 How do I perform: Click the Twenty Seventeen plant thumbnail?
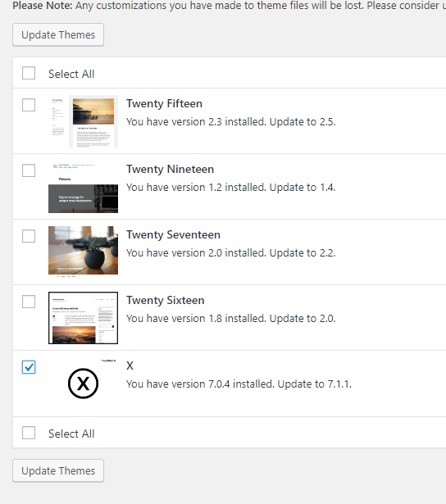tap(84, 252)
